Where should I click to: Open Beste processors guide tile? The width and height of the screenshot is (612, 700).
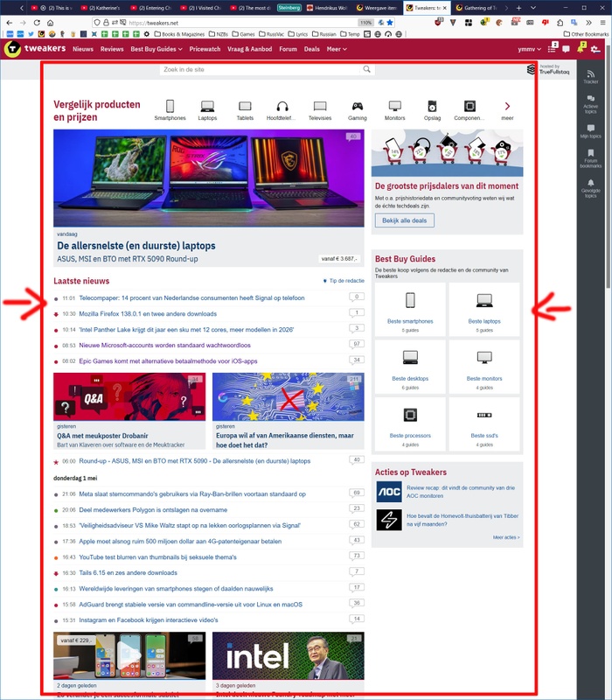coord(410,423)
